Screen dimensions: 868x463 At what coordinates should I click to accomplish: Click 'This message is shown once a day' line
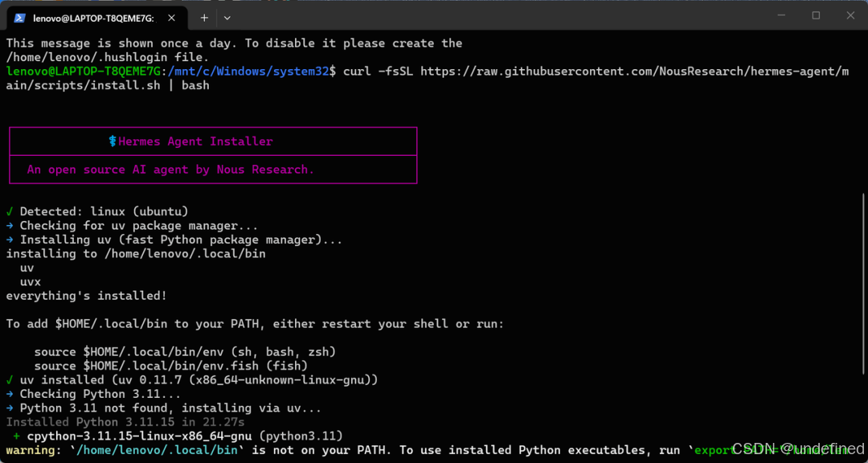(x=234, y=43)
